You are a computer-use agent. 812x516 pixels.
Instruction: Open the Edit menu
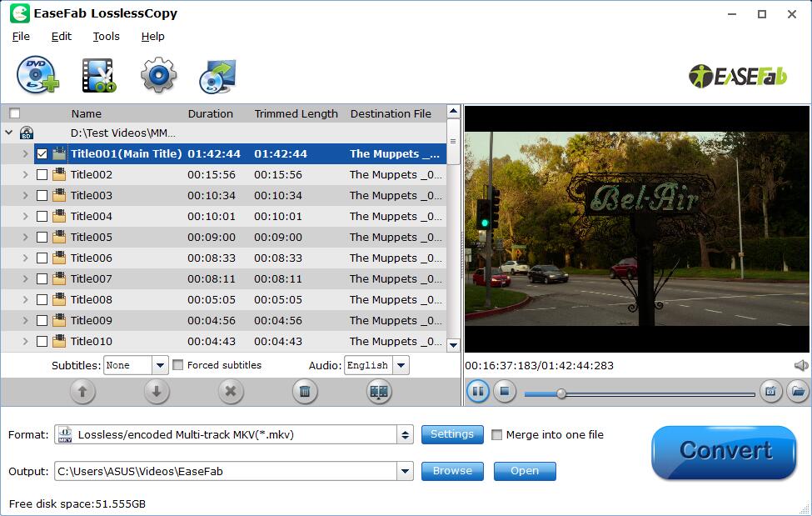tap(61, 37)
